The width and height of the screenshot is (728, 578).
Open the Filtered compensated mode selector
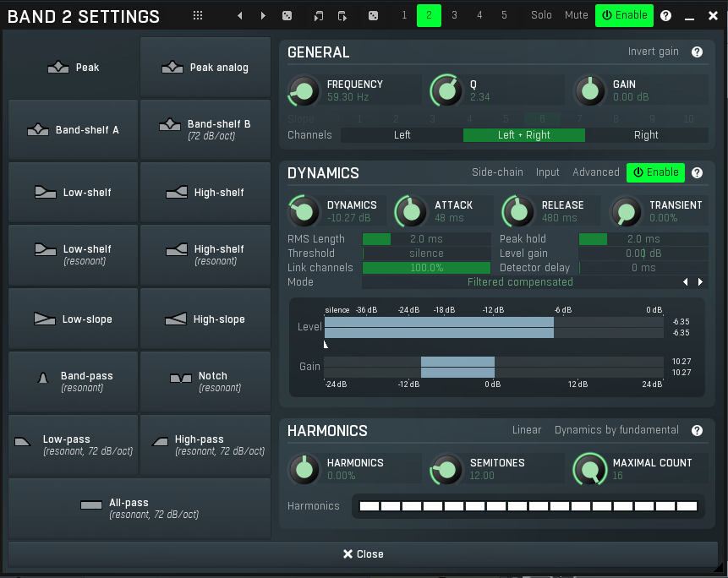(x=520, y=282)
